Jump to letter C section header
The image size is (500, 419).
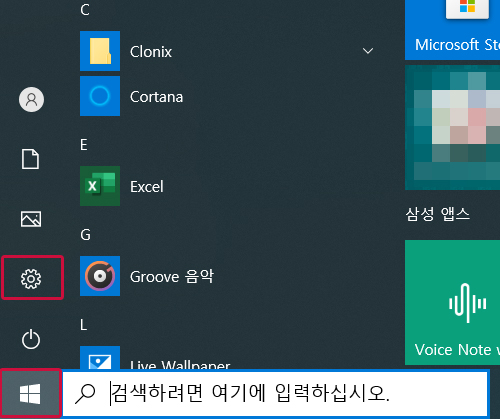[x=85, y=10]
